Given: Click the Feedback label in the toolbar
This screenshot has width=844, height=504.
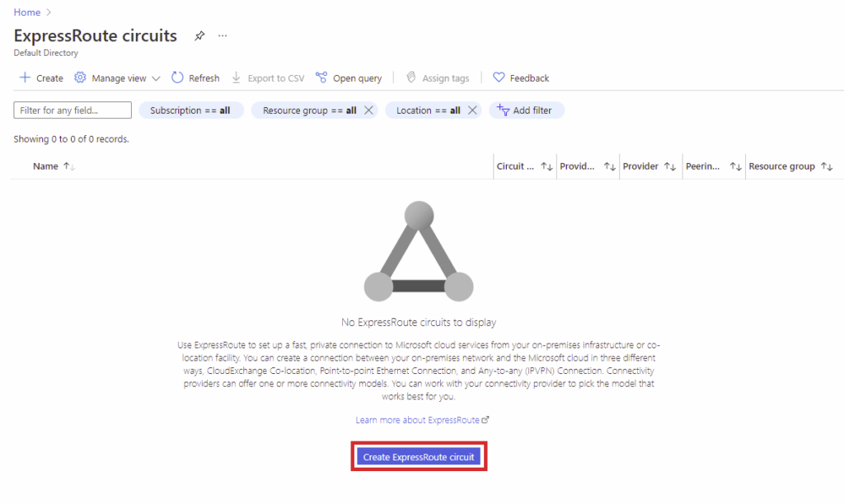Looking at the screenshot, I should pyautogui.click(x=530, y=78).
